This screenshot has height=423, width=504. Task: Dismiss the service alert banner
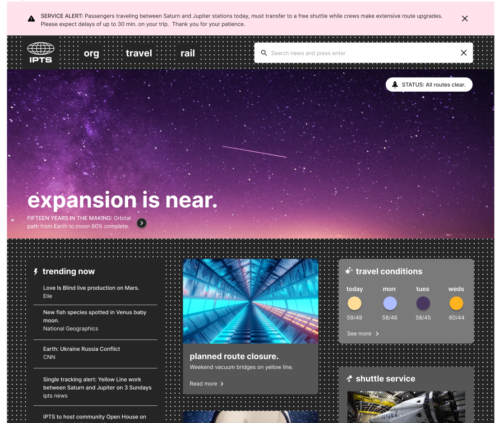point(464,19)
